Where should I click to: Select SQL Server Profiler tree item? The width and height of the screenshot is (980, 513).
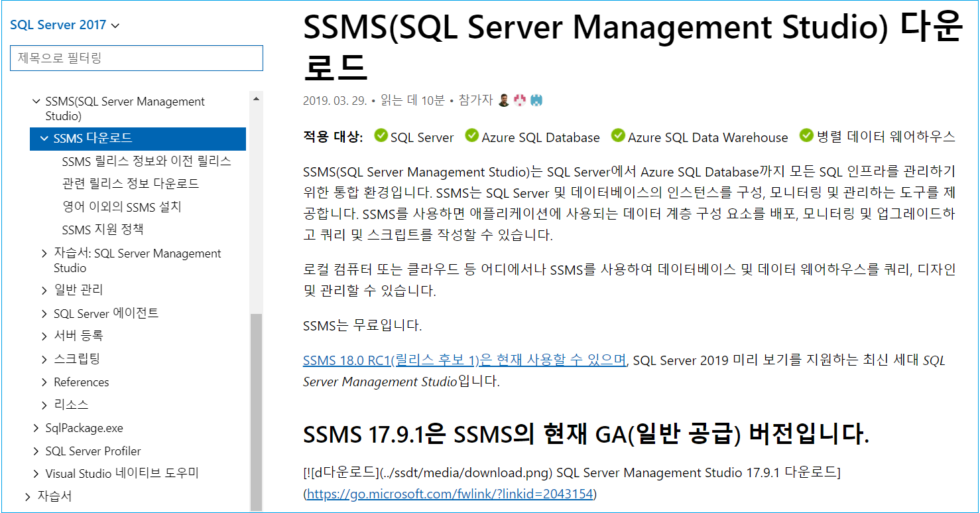coord(93,451)
